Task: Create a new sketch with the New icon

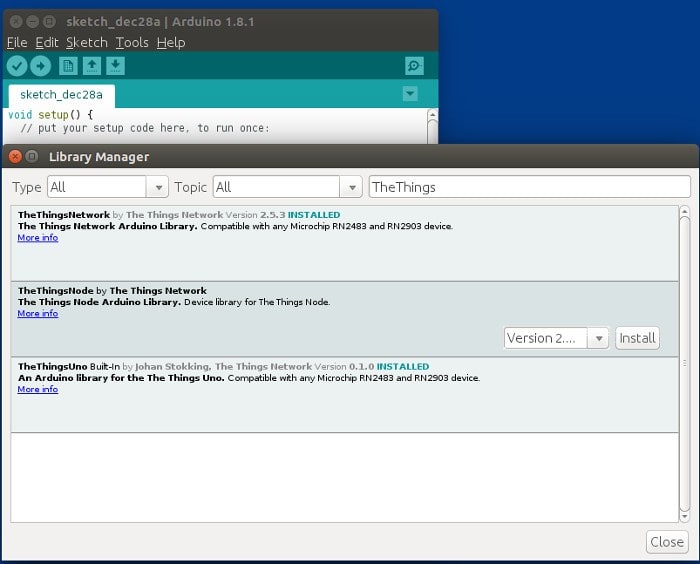Action: 68,66
